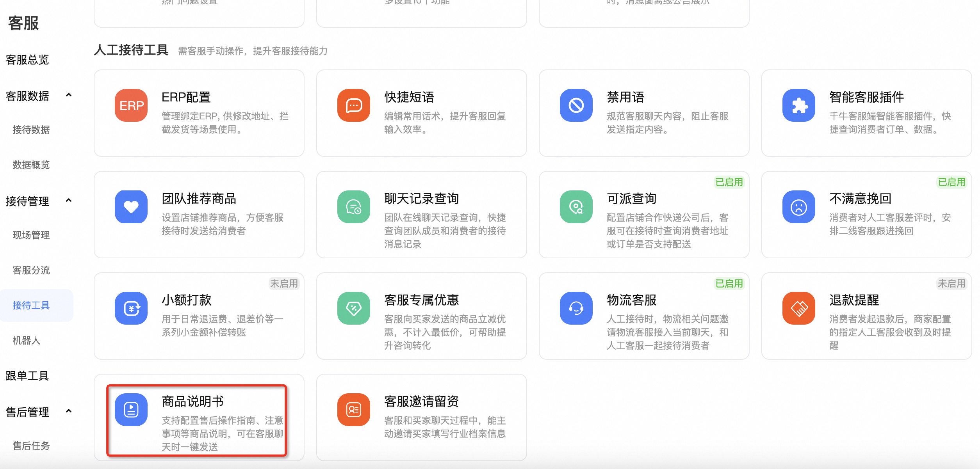Open the 不满意挽回 card title
Image resolution: width=980 pixels, height=469 pixels.
point(861,199)
